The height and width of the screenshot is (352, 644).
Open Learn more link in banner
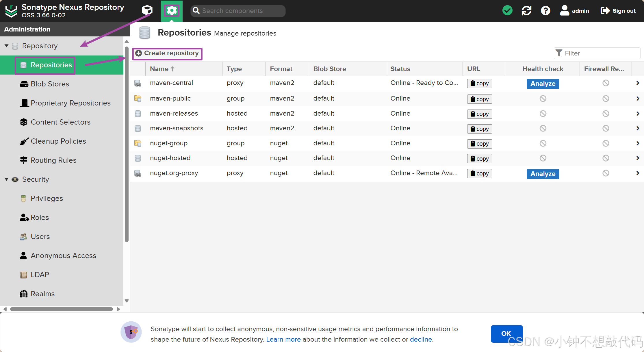pyautogui.click(x=283, y=340)
